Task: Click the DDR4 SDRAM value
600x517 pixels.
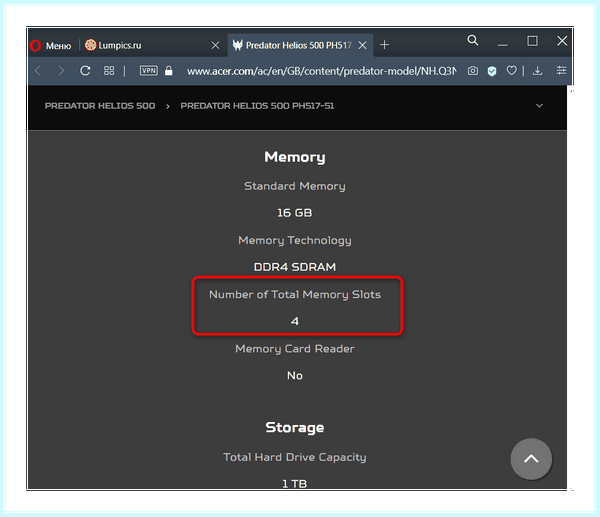Action: coord(295,267)
